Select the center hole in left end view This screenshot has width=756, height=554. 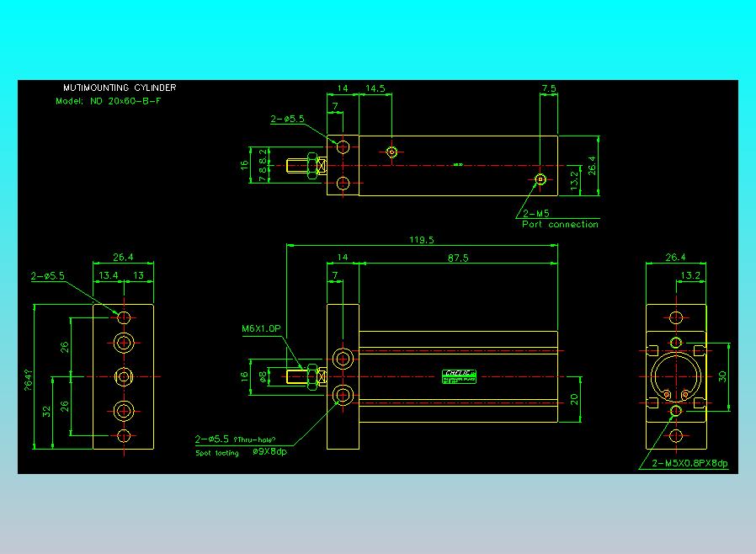124,376
